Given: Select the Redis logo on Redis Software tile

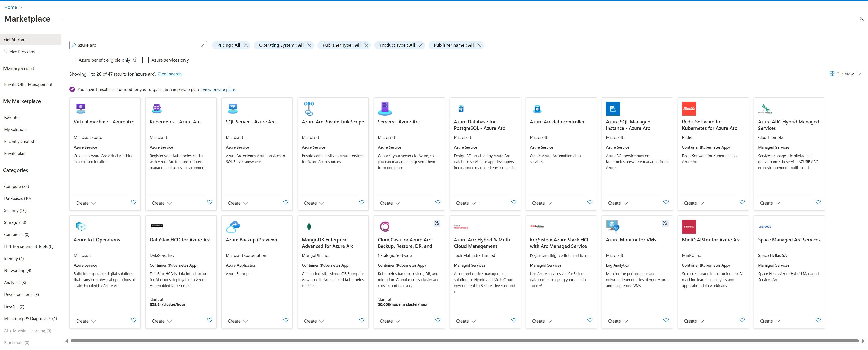Looking at the screenshot, I should tap(689, 109).
